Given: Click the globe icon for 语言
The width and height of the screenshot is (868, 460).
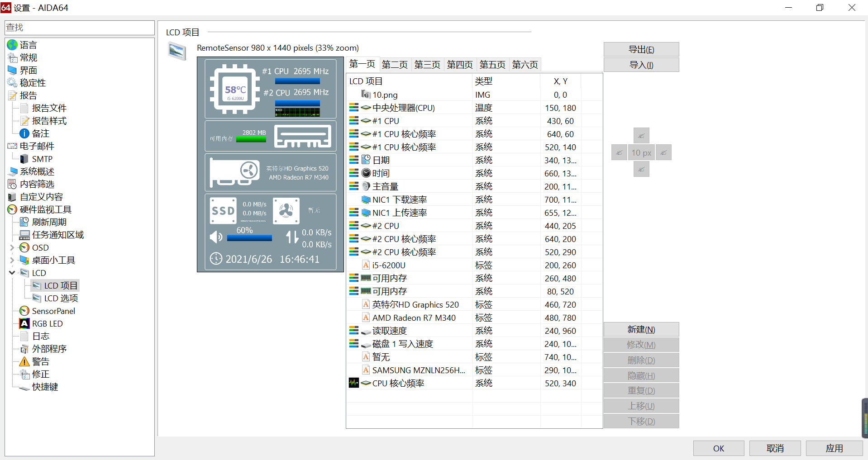Looking at the screenshot, I should point(12,45).
